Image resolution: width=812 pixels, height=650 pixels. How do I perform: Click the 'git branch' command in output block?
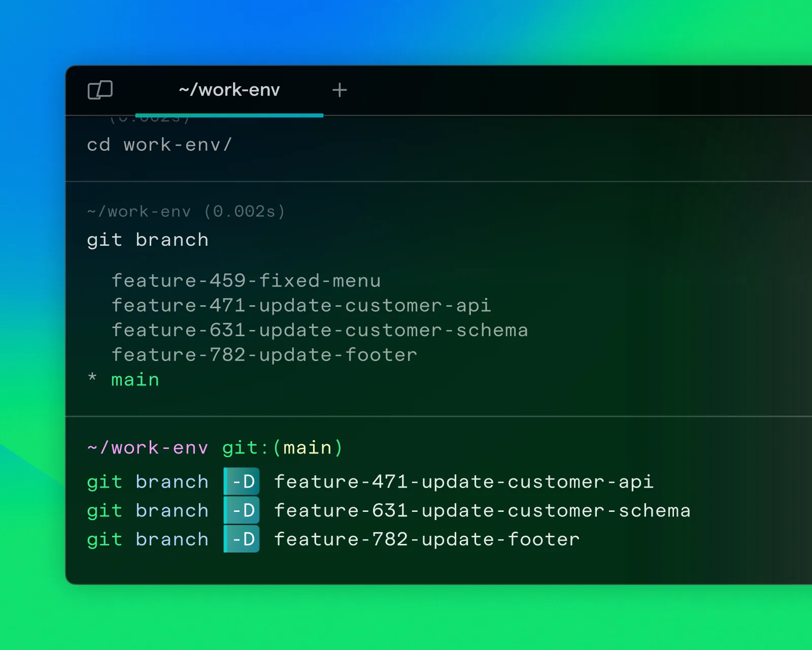pos(148,240)
